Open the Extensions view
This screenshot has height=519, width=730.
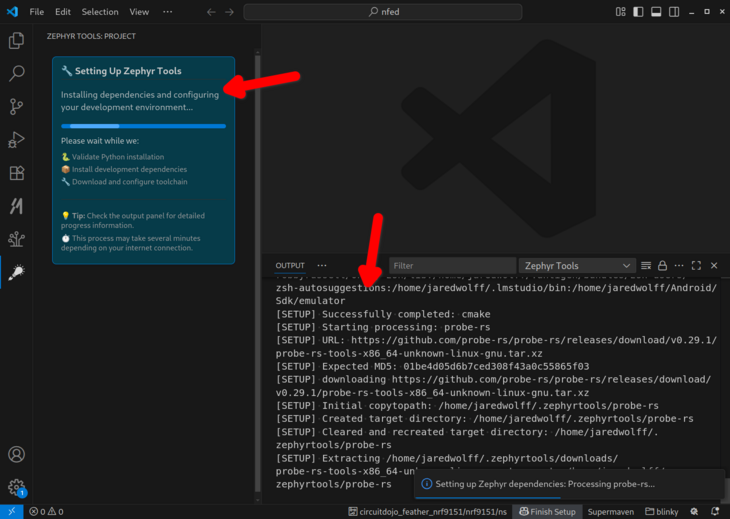[x=16, y=173]
